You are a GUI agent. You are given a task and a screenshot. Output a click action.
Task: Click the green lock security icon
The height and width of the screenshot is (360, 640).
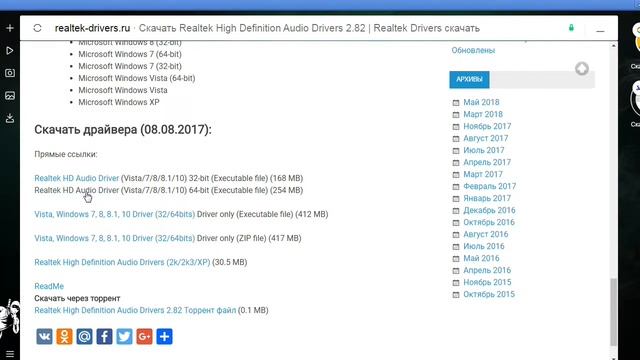pyautogui.click(x=571, y=28)
